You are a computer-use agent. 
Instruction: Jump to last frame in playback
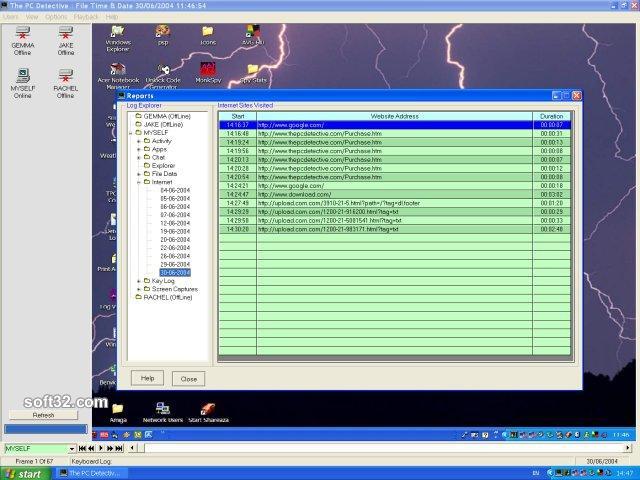[119, 448]
